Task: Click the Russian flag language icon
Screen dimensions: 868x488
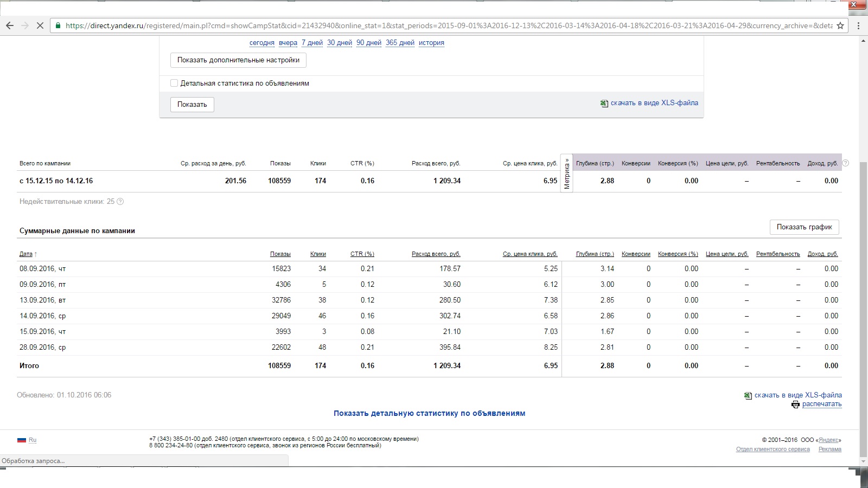Action: pos(22,440)
